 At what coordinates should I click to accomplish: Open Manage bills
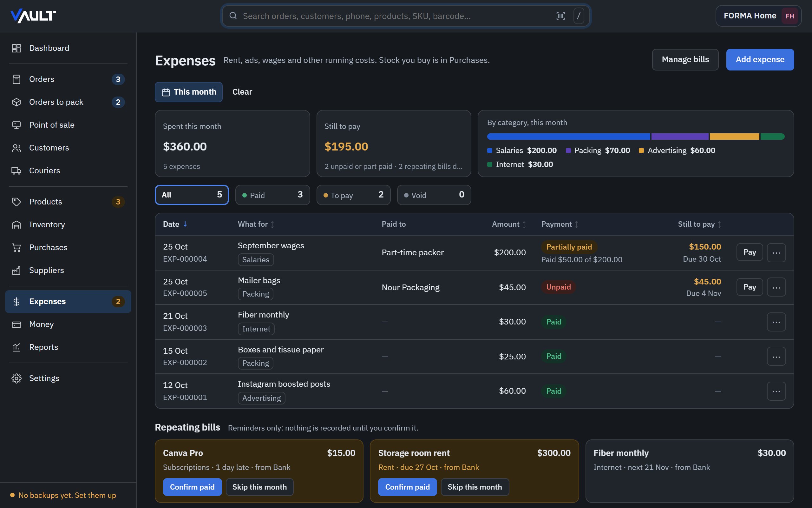[685, 59]
